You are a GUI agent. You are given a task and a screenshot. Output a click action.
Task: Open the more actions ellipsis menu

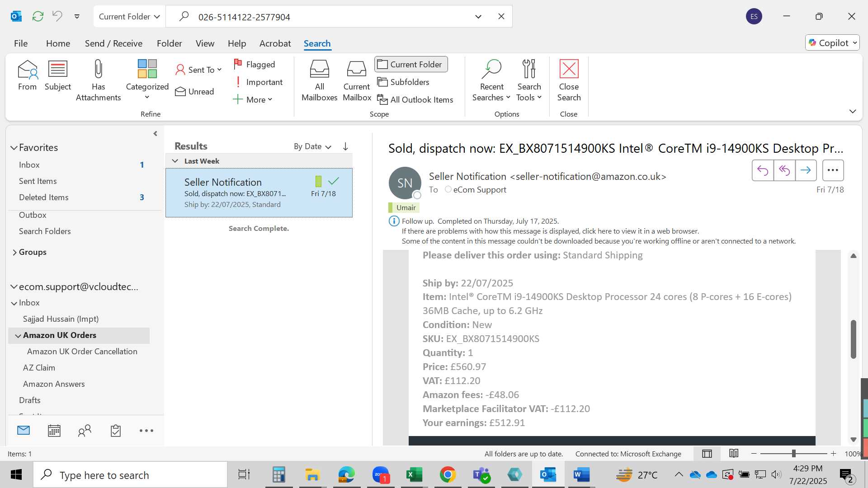click(833, 170)
